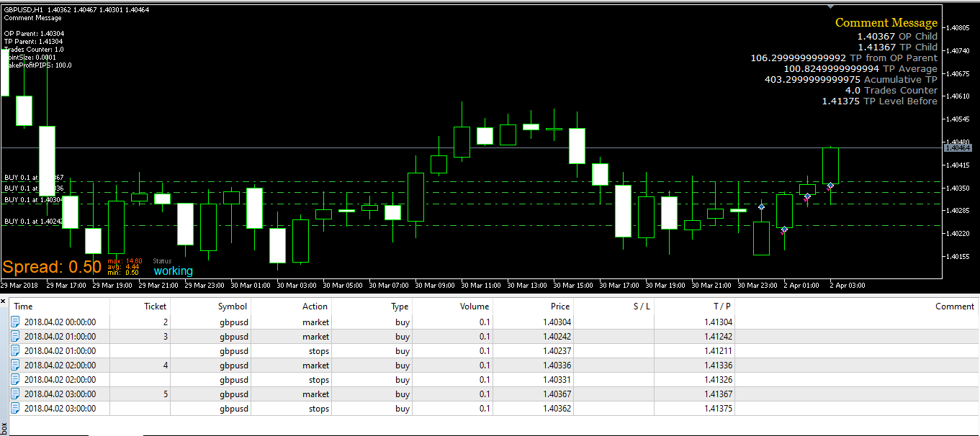Screen dimensions: 980x436
Task: Click the 30 Mar 13:00 label on the time axis
Action: pyautogui.click(x=529, y=285)
